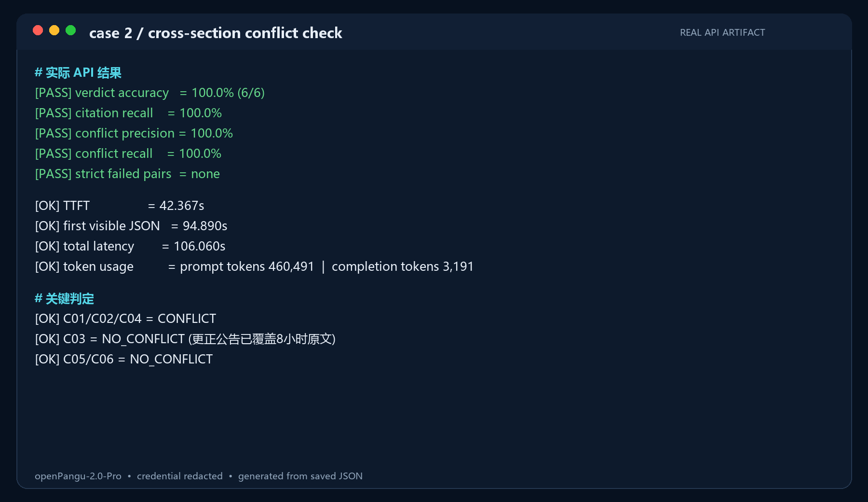Click the conflict recall 100.0% line
The image size is (868, 502).
[x=128, y=153]
